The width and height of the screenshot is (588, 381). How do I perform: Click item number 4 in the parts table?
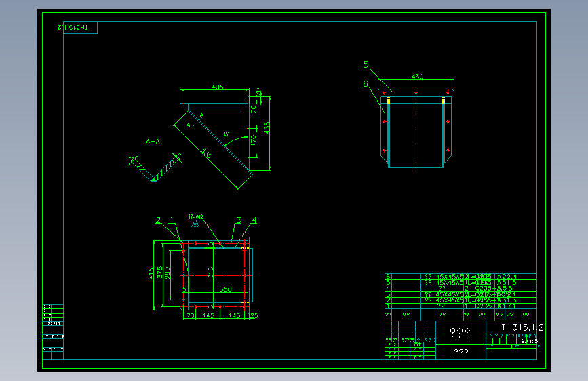coord(388,288)
